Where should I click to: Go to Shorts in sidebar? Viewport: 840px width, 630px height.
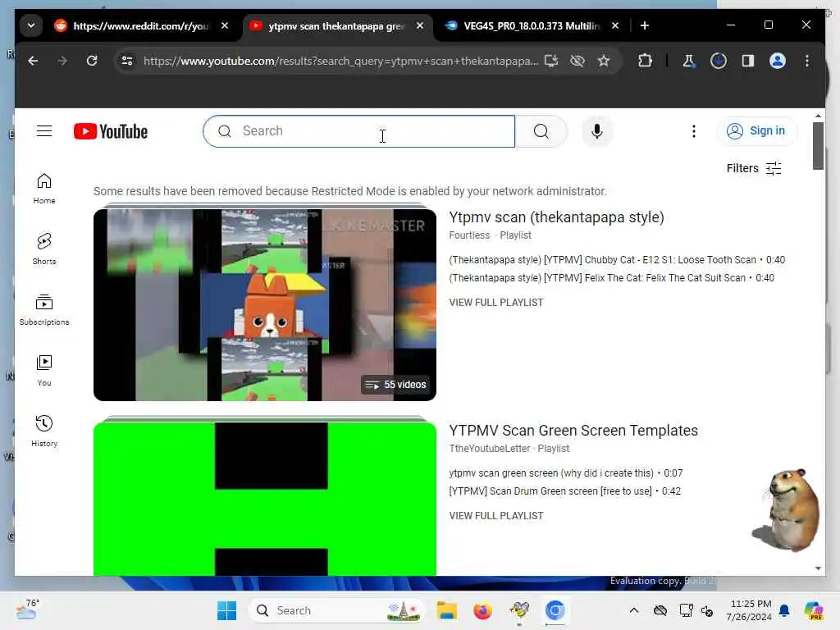tap(44, 249)
